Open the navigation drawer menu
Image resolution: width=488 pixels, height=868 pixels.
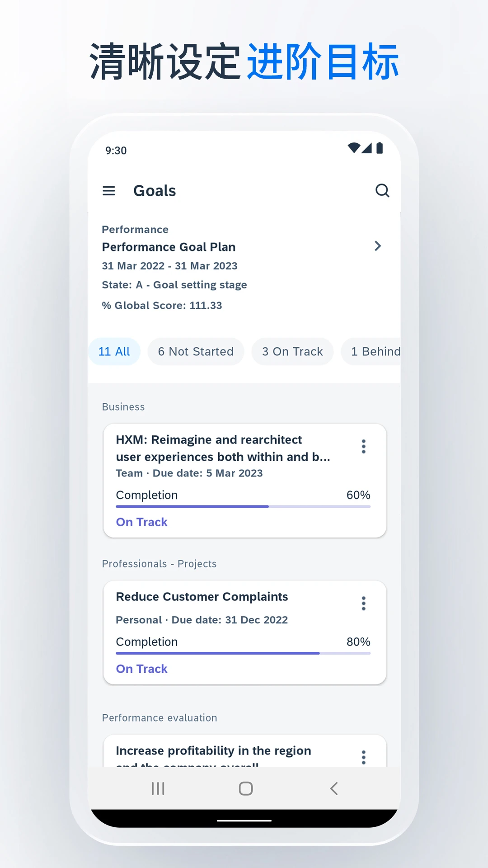(x=109, y=190)
